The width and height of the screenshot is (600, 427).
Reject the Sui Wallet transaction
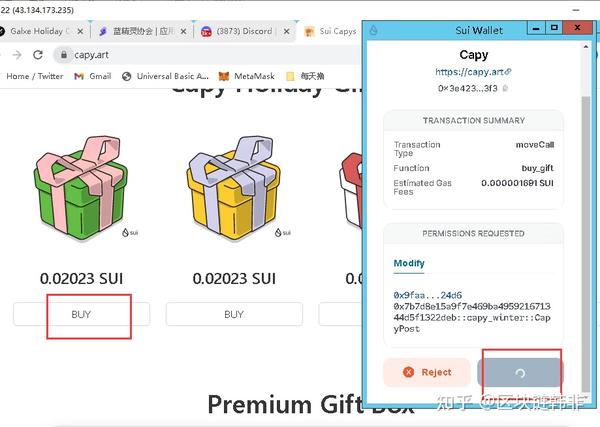(427, 372)
